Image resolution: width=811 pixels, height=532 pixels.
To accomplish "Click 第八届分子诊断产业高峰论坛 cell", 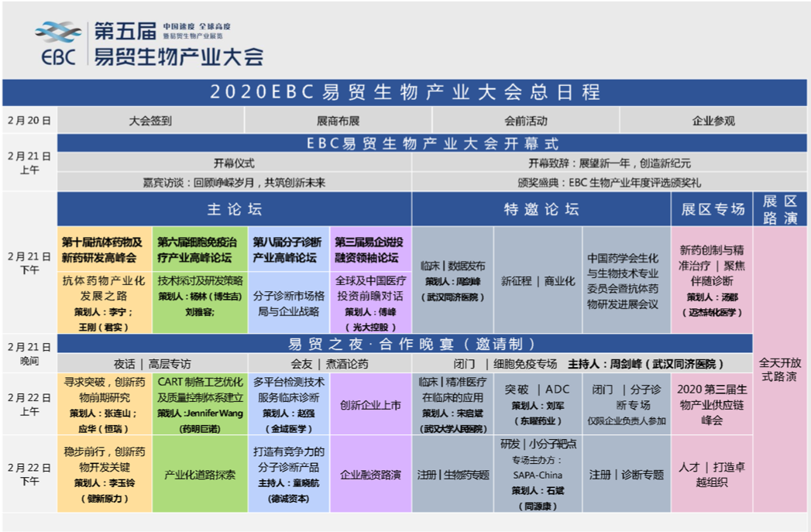I will [x=289, y=249].
